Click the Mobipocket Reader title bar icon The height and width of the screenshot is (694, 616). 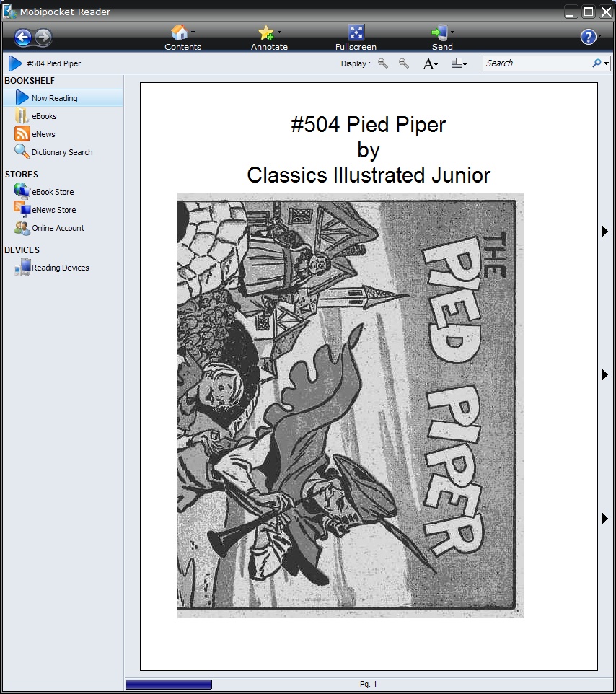point(9,12)
